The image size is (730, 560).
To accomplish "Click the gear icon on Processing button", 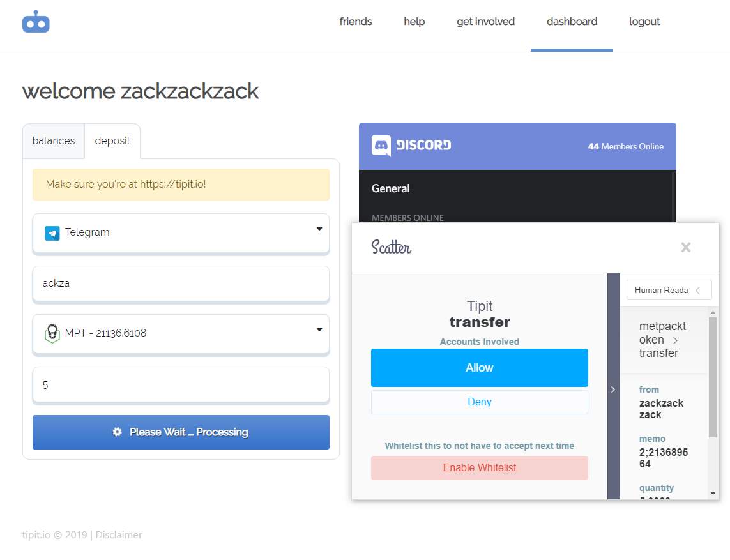I will [x=118, y=432].
